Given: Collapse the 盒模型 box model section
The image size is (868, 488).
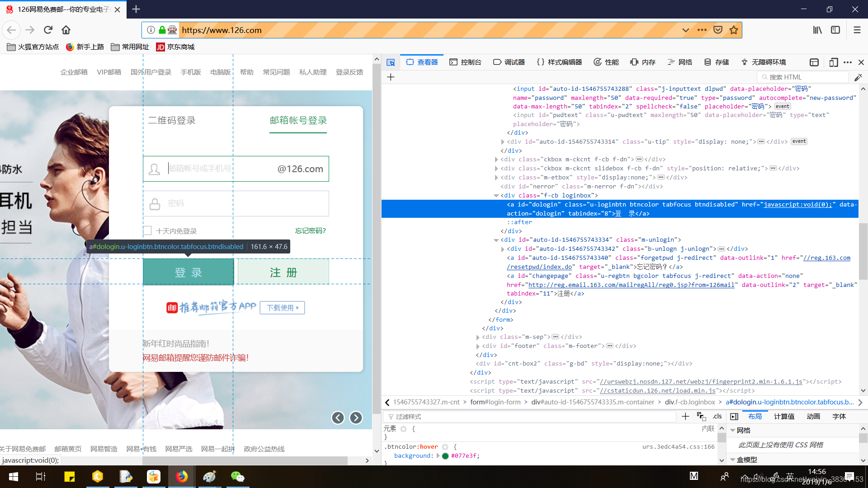Looking at the screenshot, I should [x=732, y=460].
